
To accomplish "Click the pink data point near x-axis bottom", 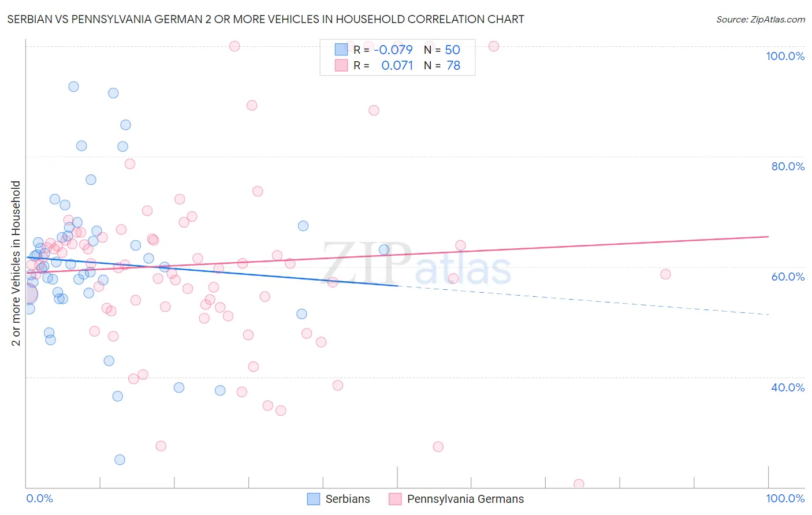I will click(579, 484).
